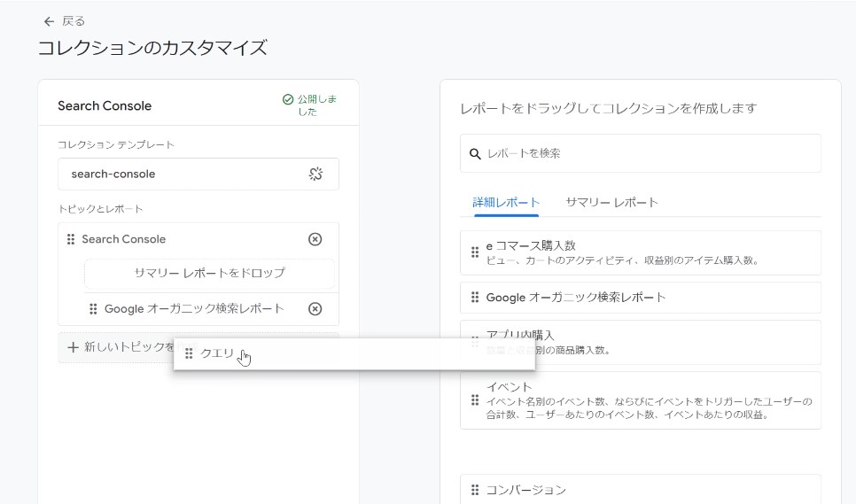Image resolution: width=856 pixels, height=504 pixels.
Task: Click the Search Console collection name heading
Action: pyautogui.click(x=105, y=105)
